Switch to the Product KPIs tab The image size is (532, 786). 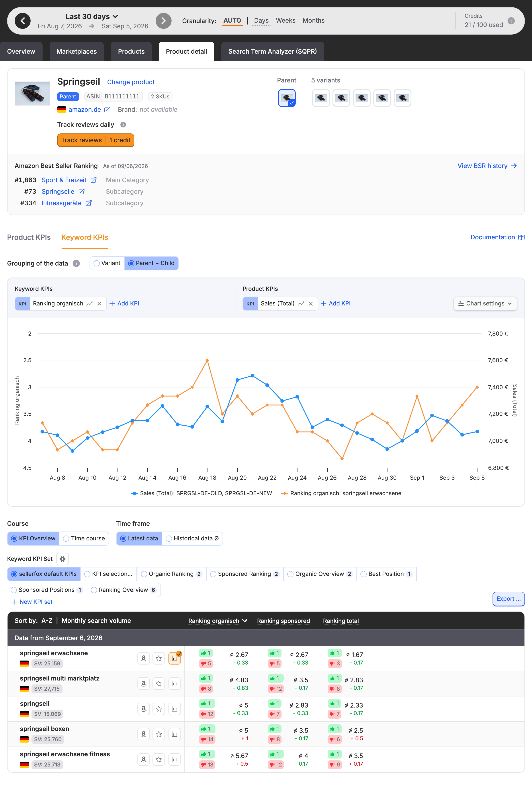coord(29,237)
